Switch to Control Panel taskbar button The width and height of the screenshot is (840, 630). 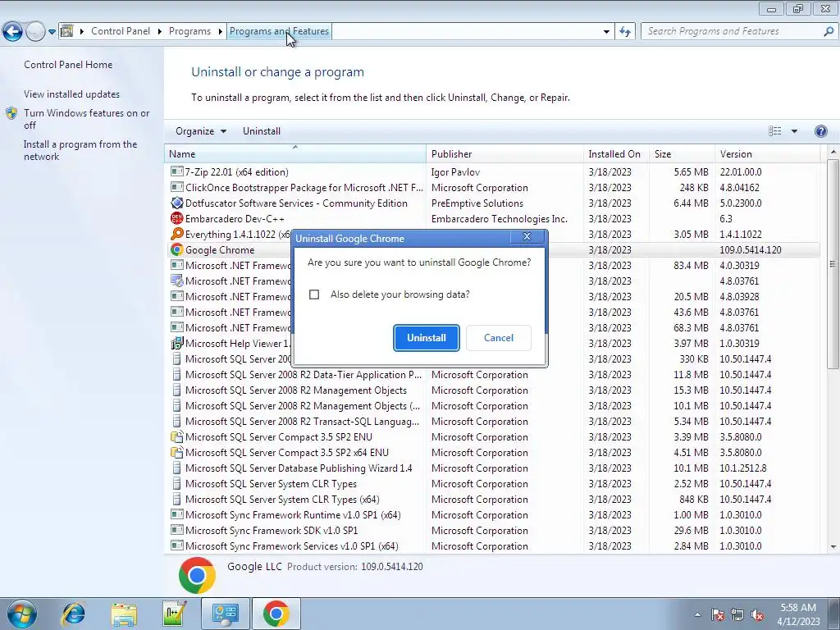click(x=226, y=614)
